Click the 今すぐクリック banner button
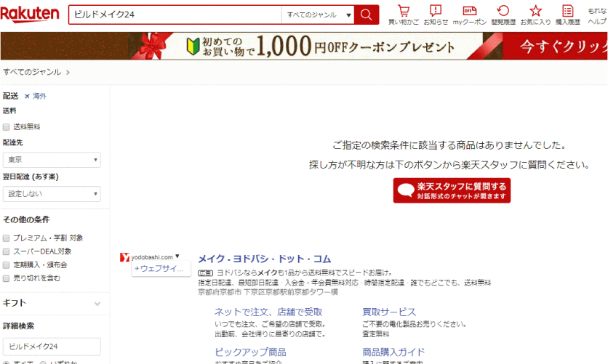 (555, 46)
